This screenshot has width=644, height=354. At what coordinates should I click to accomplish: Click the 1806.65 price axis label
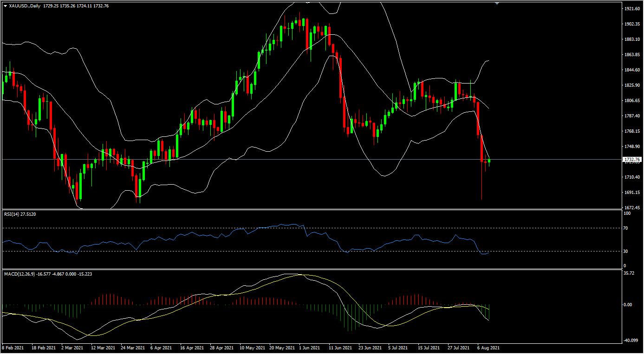point(631,101)
